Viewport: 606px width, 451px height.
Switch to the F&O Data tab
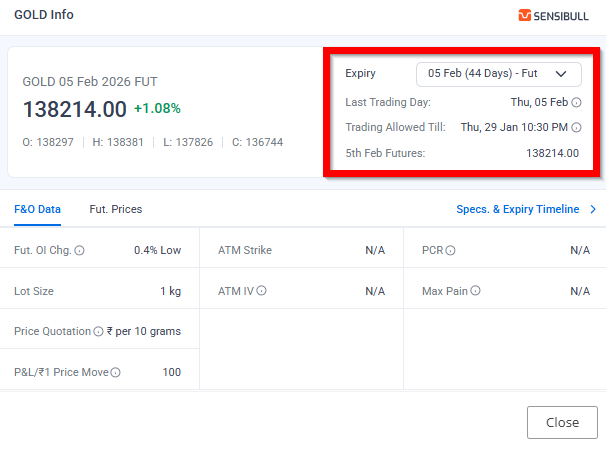tap(37, 209)
